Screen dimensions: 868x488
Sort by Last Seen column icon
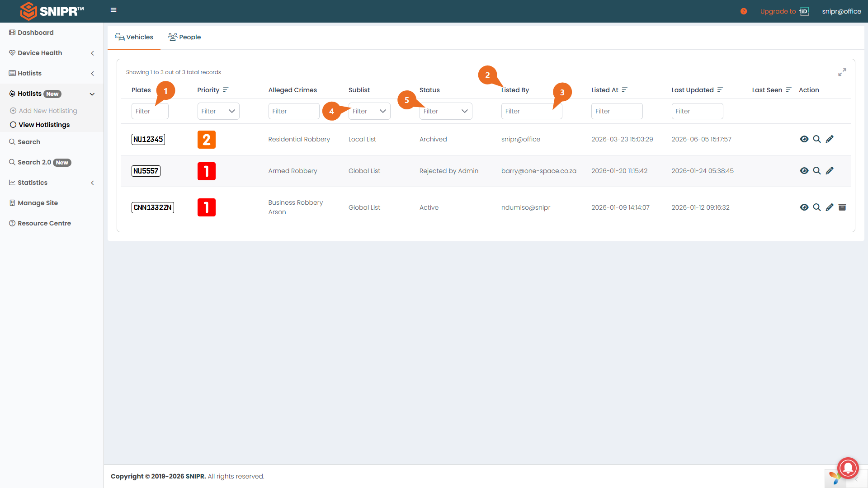(x=788, y=90)
